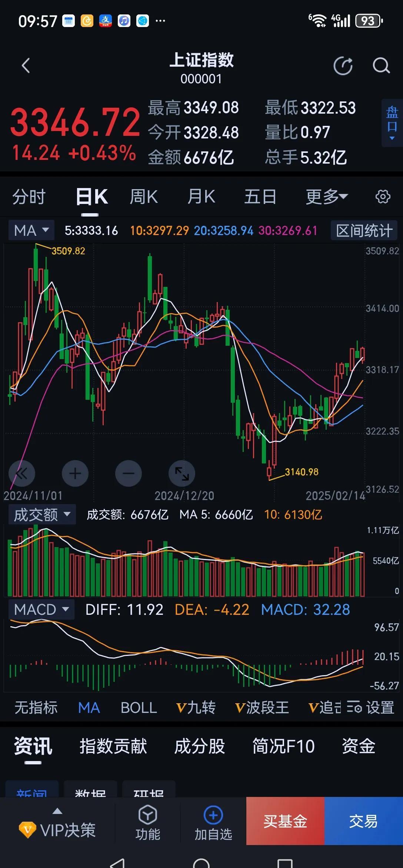Tap the globe notification icon

(x=143, y=21)
